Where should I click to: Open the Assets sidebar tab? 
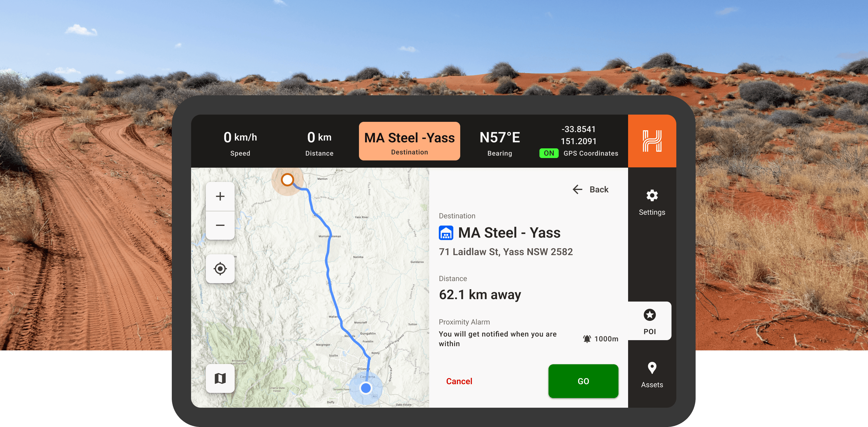(x=652, y=375)
